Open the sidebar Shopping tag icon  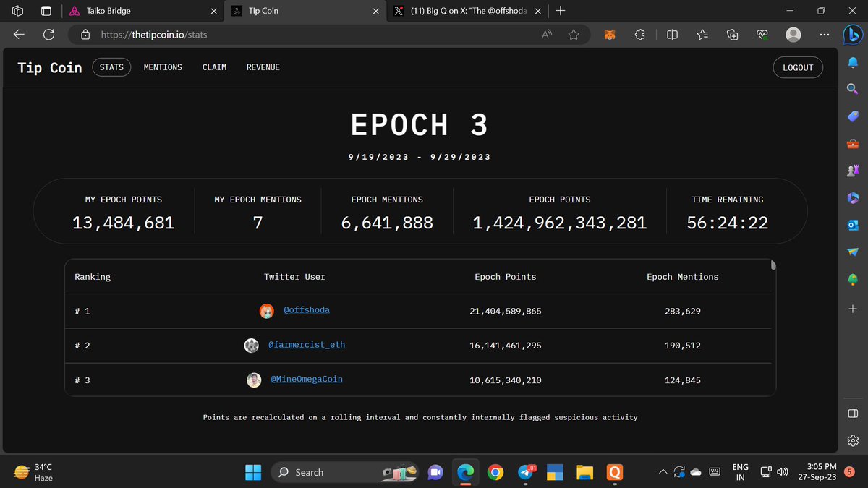[x=852, y=116]
